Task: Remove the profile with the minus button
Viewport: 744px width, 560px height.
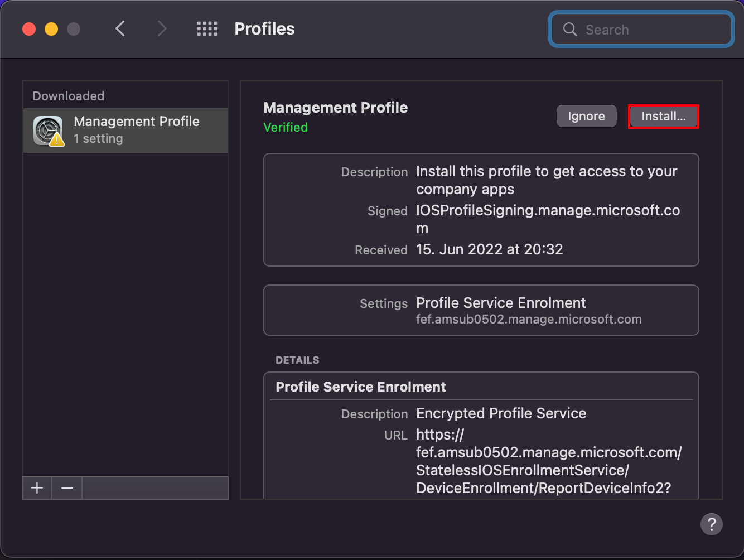Action: (x=67, y=488)
